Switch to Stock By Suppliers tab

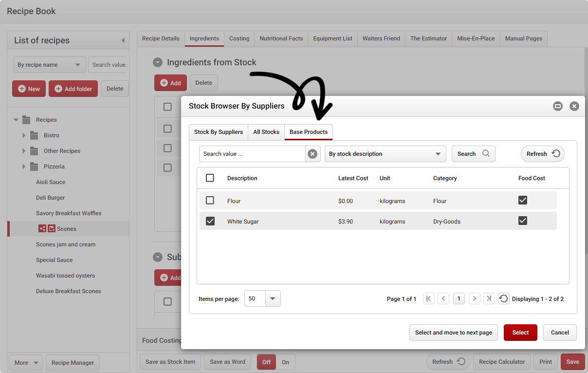point(219,132)
